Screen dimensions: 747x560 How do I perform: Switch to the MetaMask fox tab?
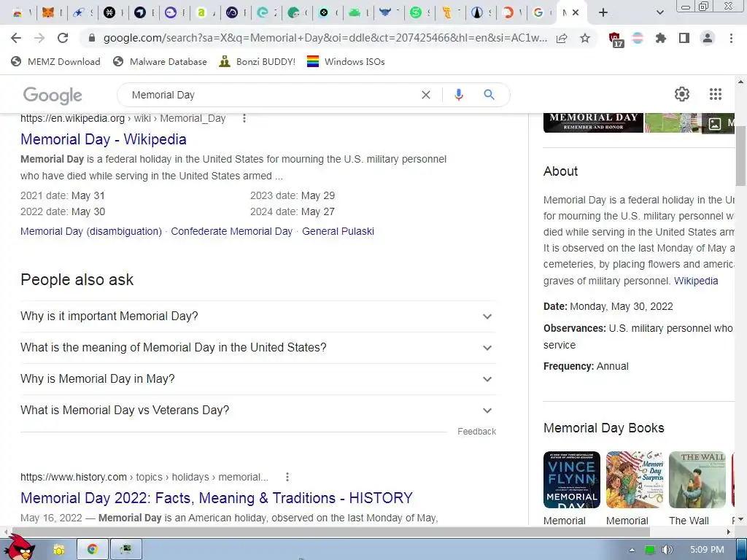48,12
